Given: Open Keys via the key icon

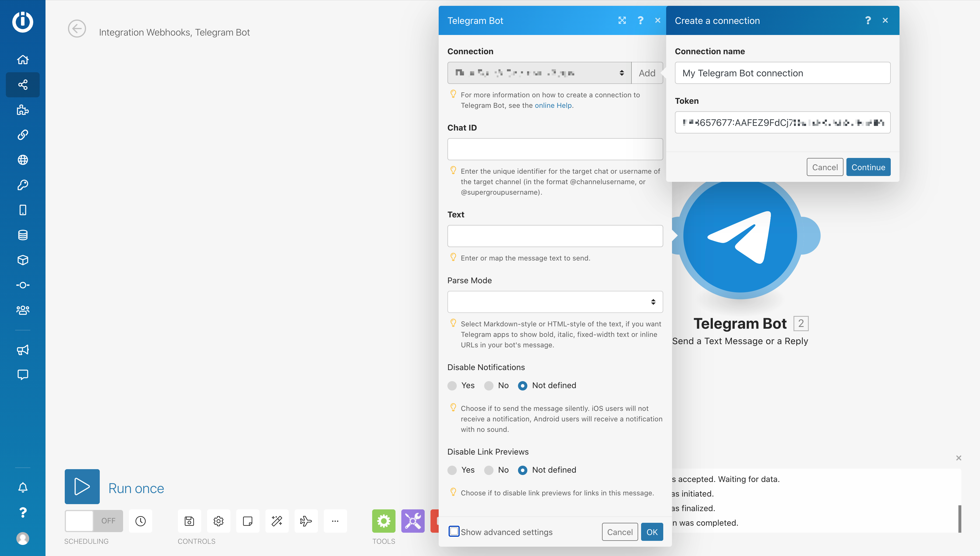Looking at the screenshot, I should pos(22,185).
